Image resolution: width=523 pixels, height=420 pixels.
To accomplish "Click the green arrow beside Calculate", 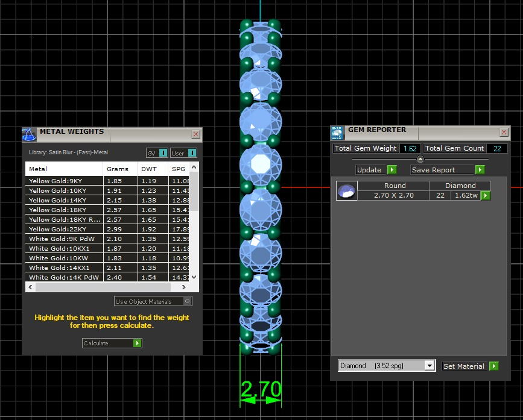I will (x=137, y=343).
